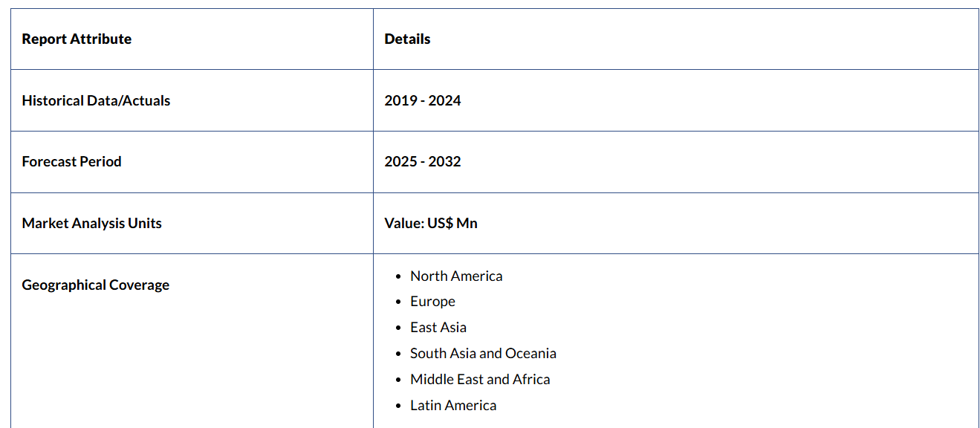Click the bullet beside North America
980x428 pixels.
tap(400, 276)
